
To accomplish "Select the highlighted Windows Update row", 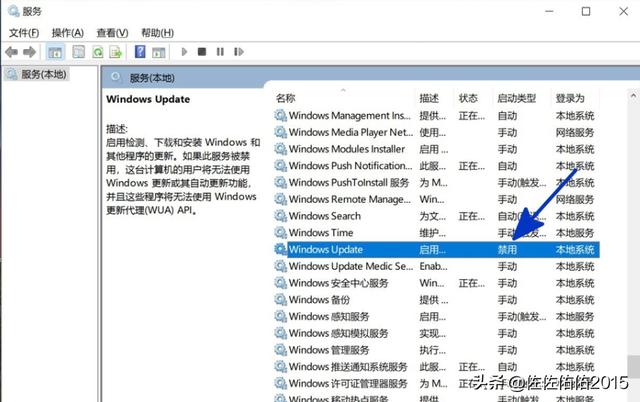I will click(436, 249).
